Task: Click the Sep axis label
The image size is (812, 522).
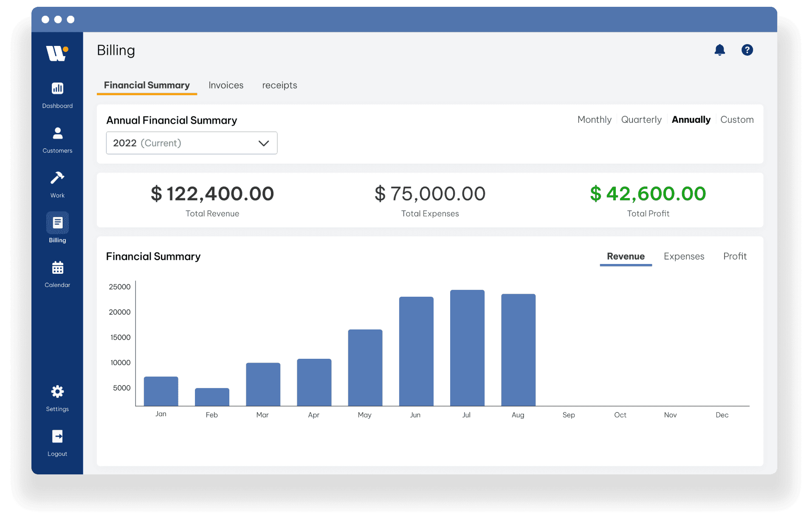Action: click(569, 415)
